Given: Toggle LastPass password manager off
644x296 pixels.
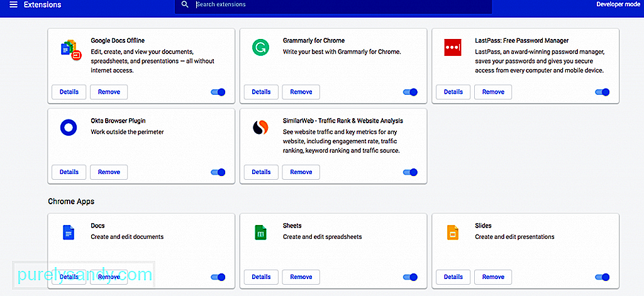Looking at the screenshot, I should pos(602,92).
